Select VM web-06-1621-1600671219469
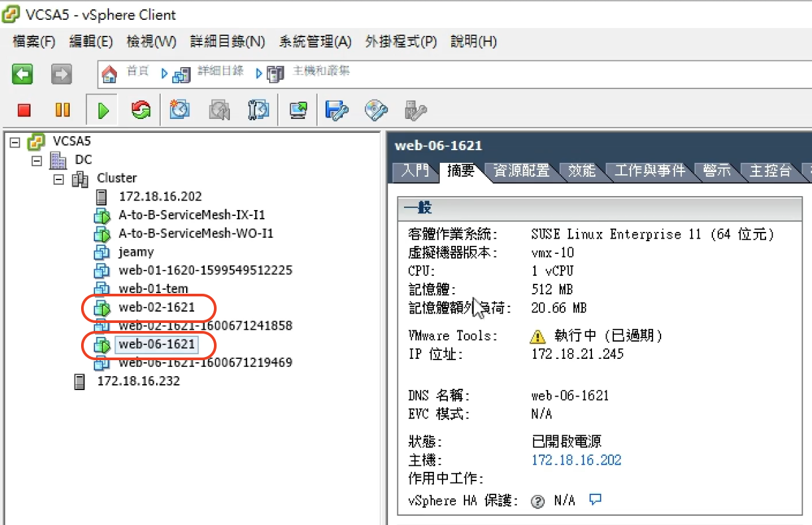The height and width of the screenshot is (525, 812). [x=205, y=363]
